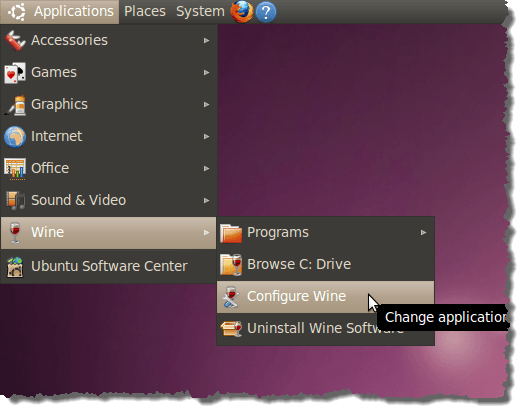Screen dimensions: 525x413
Task: Click the Internet globe icon
Action: [15, 137]
